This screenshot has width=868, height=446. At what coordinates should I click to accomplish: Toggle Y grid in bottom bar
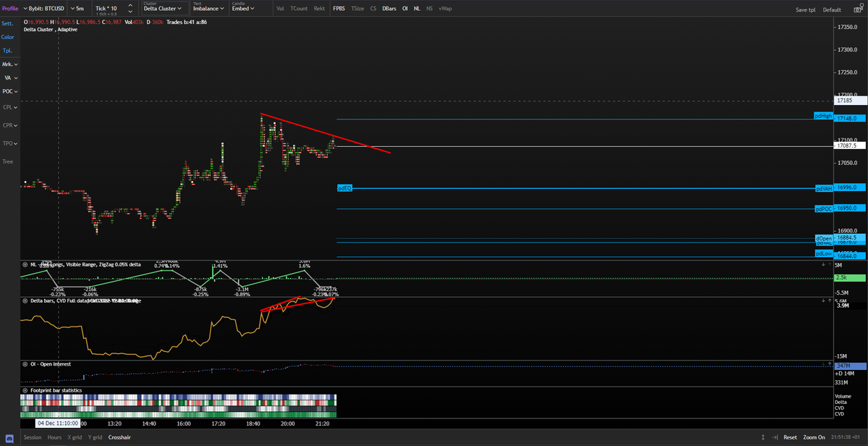[x=95, y=437]
